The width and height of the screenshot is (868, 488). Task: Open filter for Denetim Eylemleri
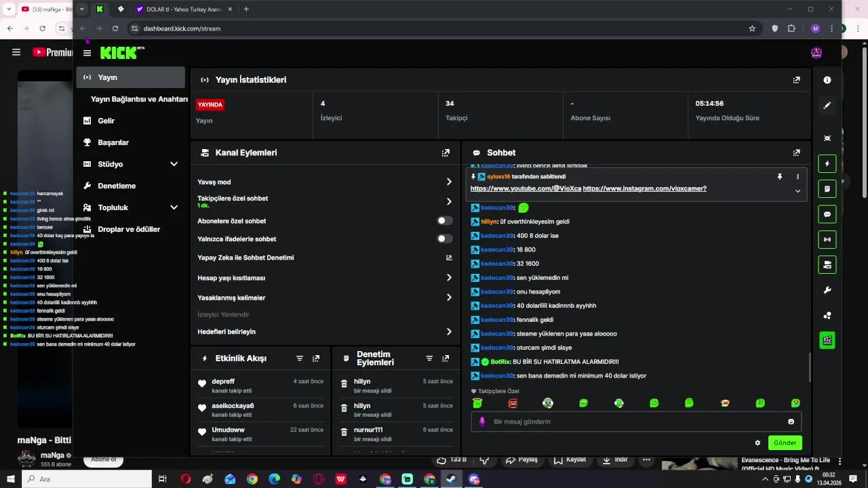pyautogui.click(x=429, y=359)
